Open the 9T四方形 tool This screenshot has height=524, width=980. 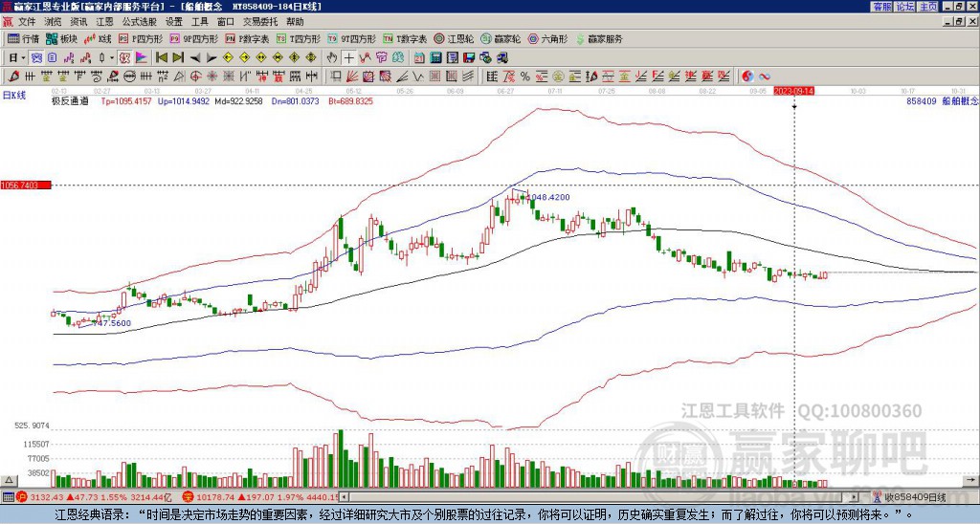[351, 38]
